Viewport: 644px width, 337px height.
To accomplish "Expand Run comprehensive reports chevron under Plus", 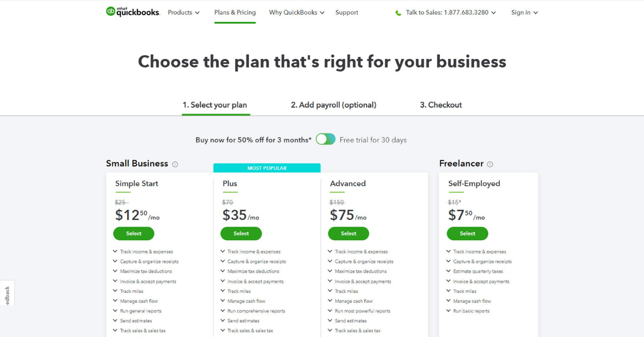I will (x=223, y=311).
